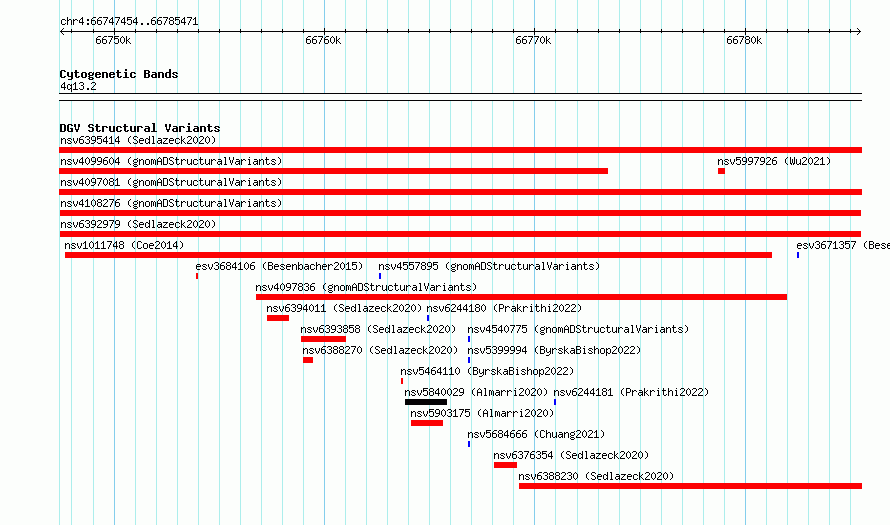Click the nsv6395414 (Sedlazeck2020) variant bar
This screenshot has height=525, width=890.
tap(460, 150)
